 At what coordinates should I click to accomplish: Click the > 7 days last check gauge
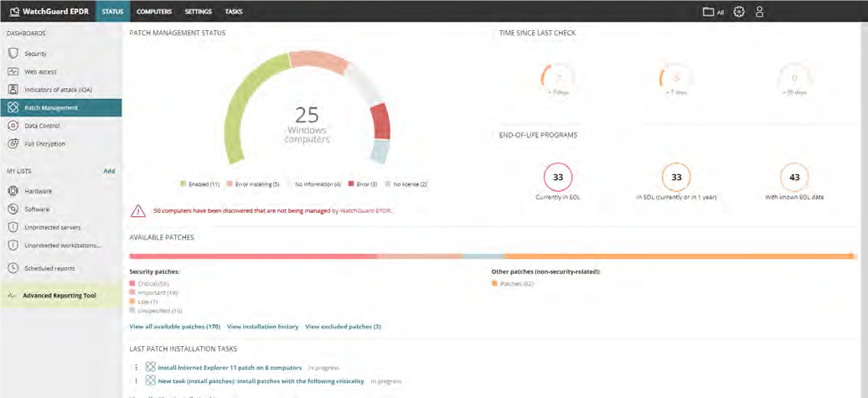[x=676, y=79]
